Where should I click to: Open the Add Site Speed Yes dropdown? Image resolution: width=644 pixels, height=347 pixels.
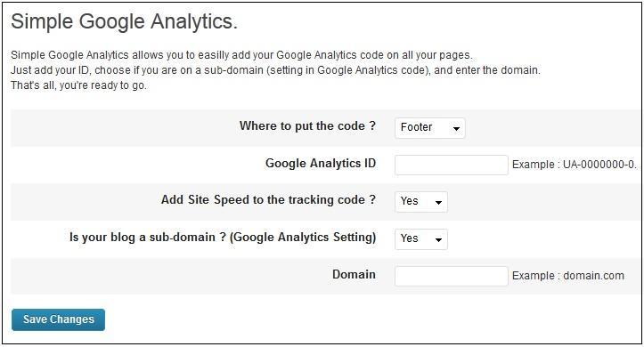(421, 202)
